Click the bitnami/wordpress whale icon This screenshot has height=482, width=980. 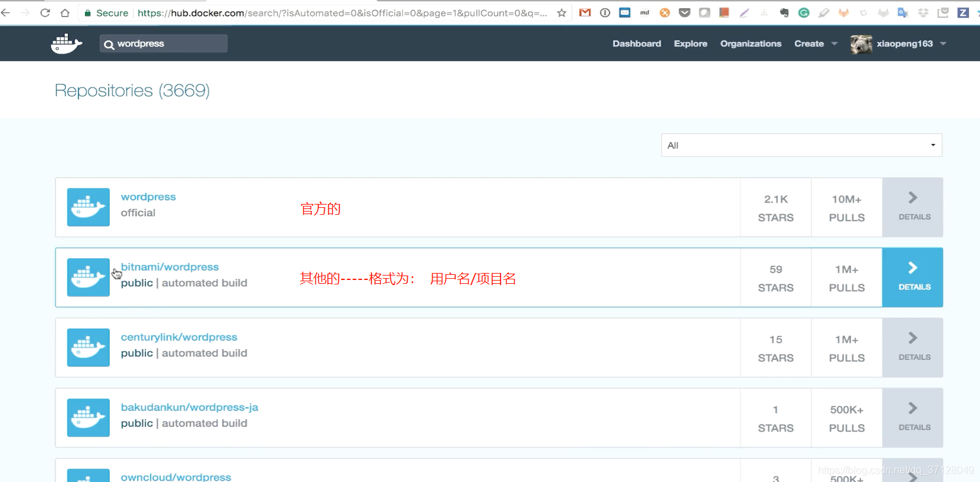tap(88, 277)
